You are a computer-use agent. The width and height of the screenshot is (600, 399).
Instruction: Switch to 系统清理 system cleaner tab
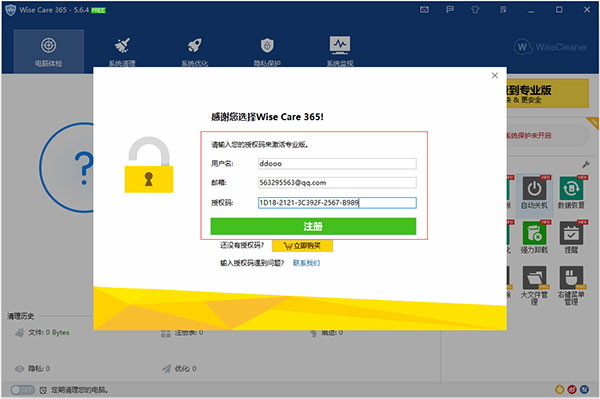[122, 52]
